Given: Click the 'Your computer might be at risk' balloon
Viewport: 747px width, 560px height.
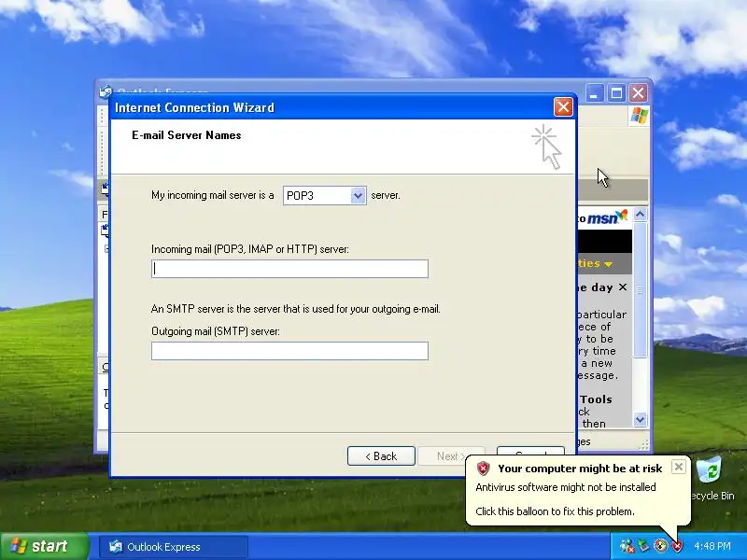Looking at the screenshot, I should click(x=578, y=491).
